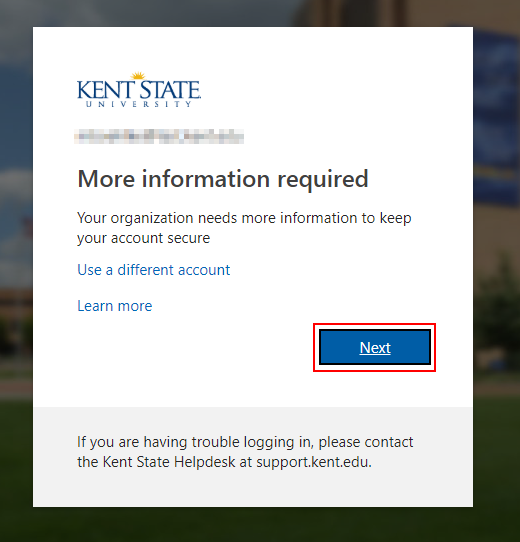
Task: Click the 'Kent State Helpdesk' words in footer
Action: pyautogui.click(x=169, y=462)
